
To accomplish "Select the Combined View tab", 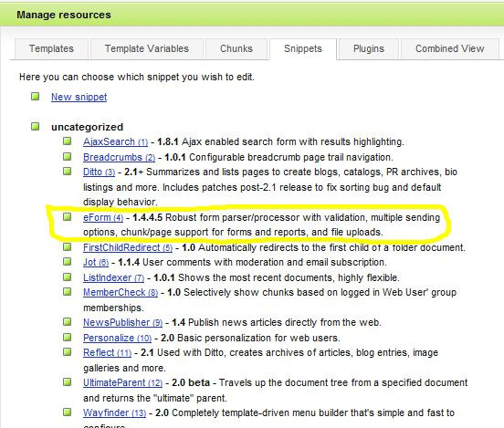I will tap(450, 49).
